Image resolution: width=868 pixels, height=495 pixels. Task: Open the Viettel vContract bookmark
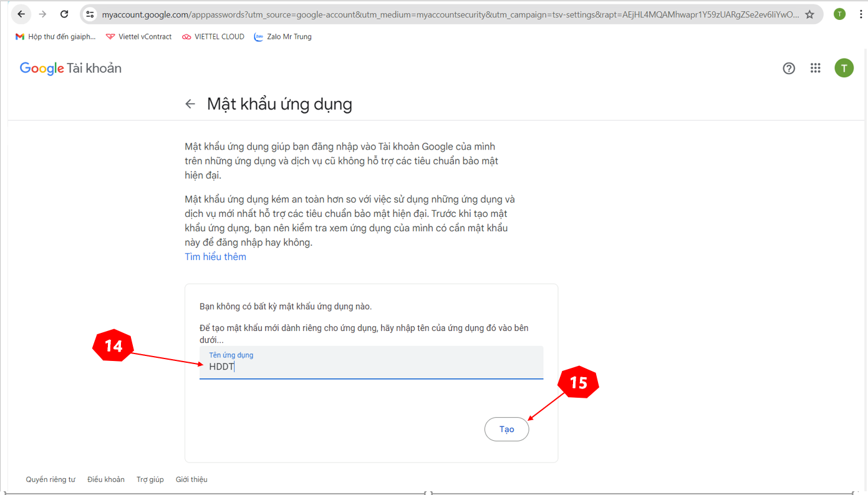138,36
